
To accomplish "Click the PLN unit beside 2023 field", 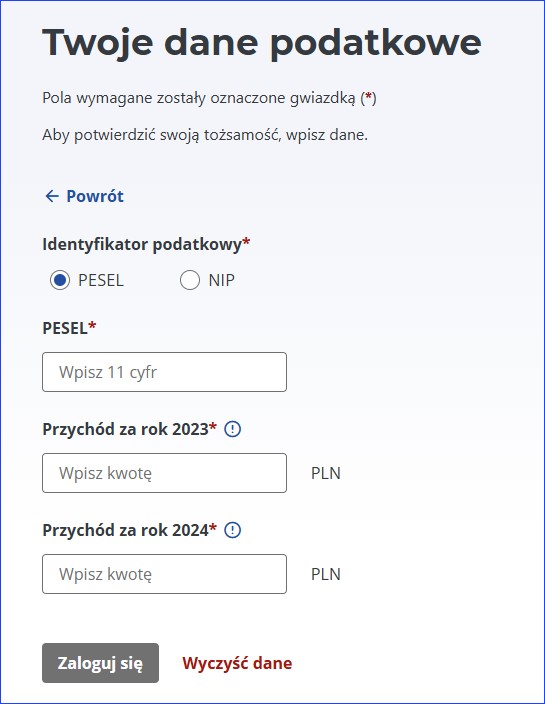I will (326, 473).
